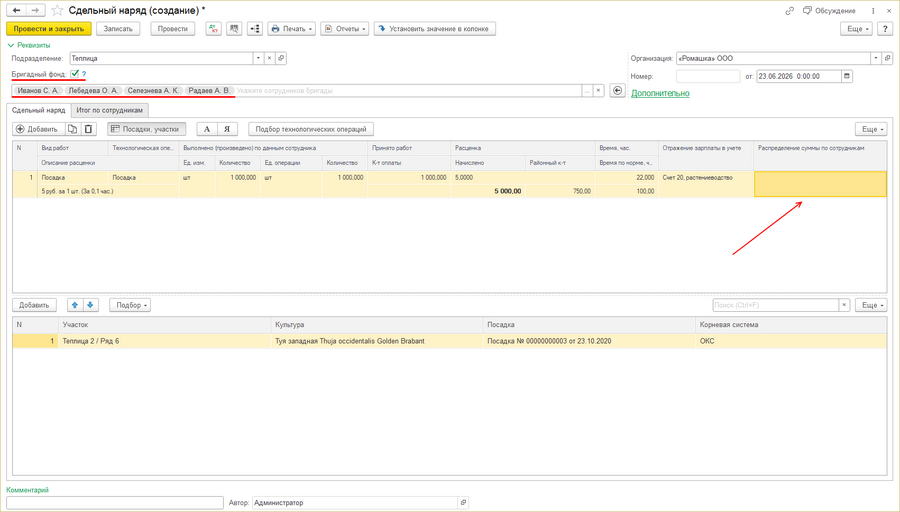Click the round left-arrow fill button
Viewport: 900px width, 512px height.
pyautogui.click(x=617, y=91)
